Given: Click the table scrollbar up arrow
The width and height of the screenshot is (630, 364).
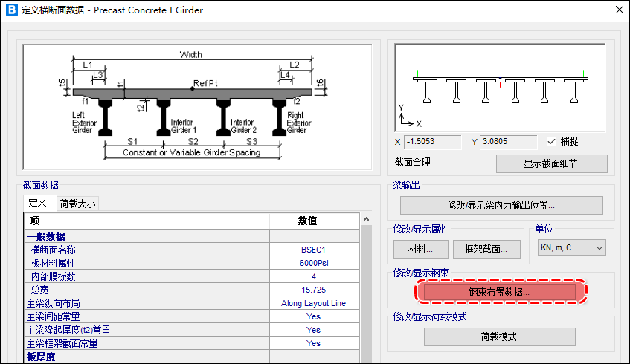Looking at the screenshot, I should pyautogui.click(x=364, y=221).
